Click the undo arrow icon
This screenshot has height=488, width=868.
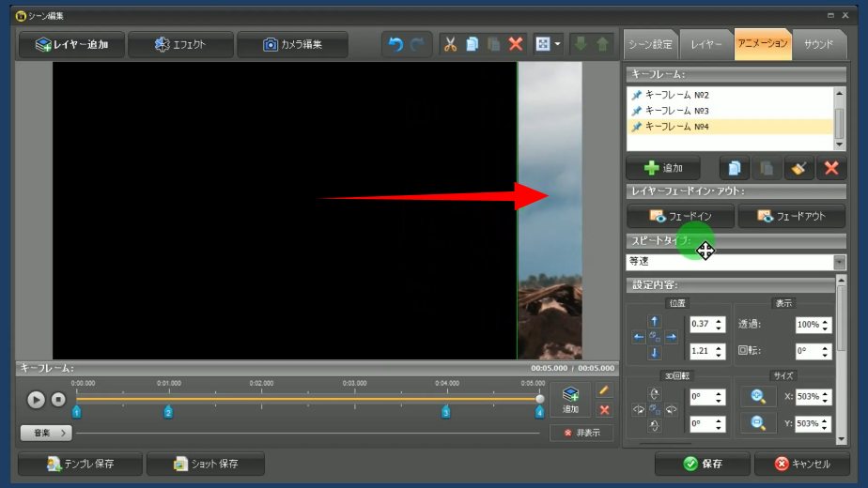(395, 44)
